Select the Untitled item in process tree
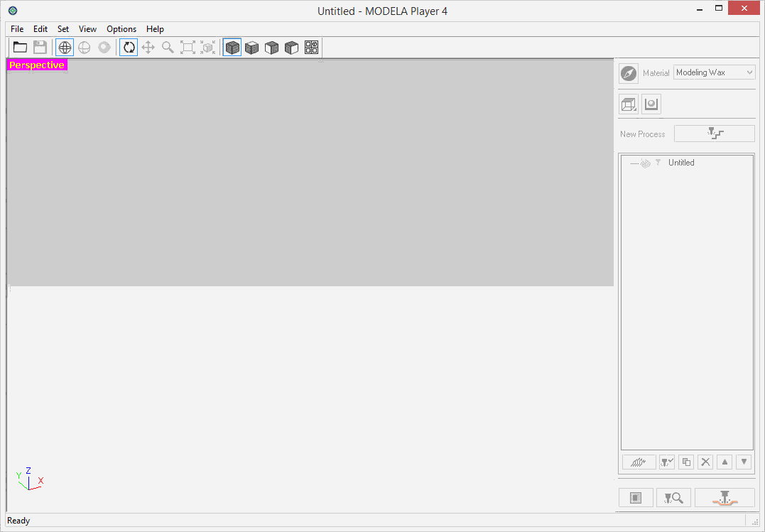The width and height of the screenshot is (765, 532). tap(681, 163)
